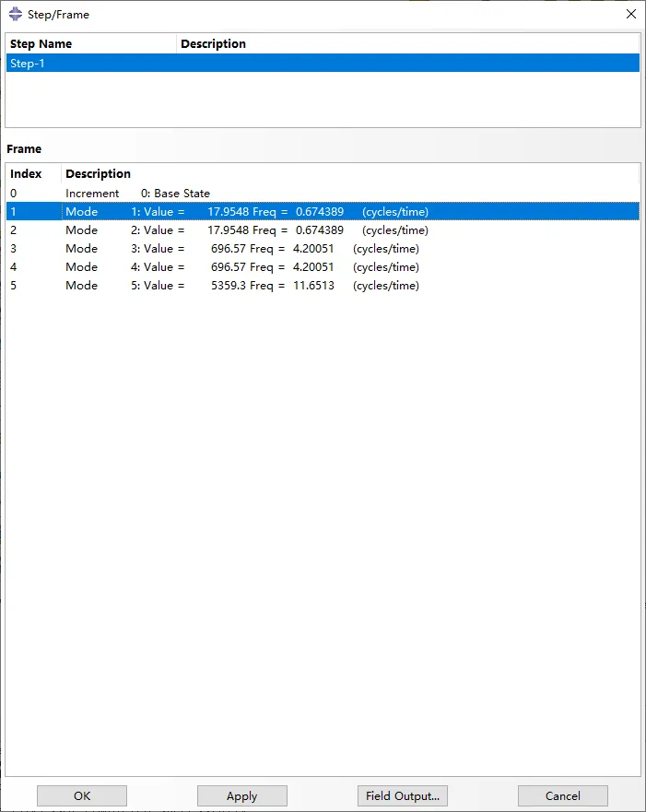Close the Step/Frame dialog

[x=630, y=14]
